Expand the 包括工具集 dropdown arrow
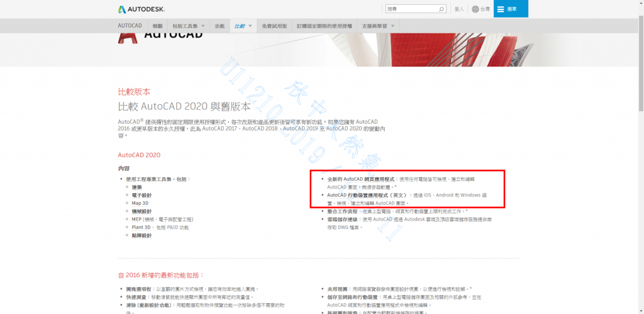The width and height of the screenshot is (644, 314). 203,26
